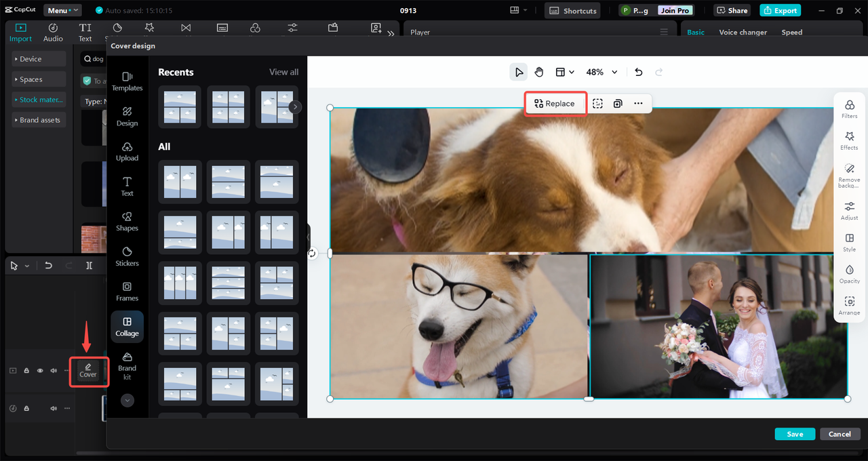This screenshot has height=461, width=868.
Task: Open the Frames panel icon
Action: click(127, 291)
